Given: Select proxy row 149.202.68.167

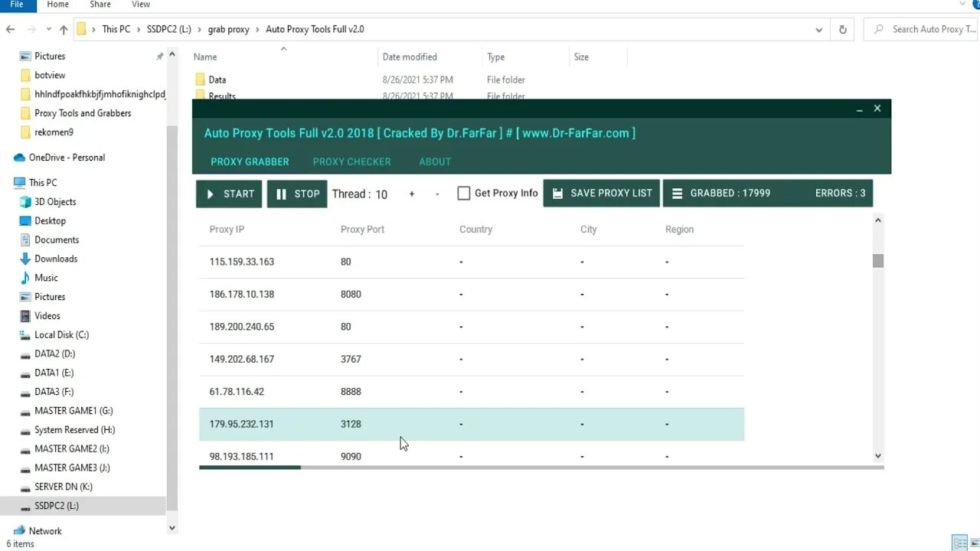Looking at the screenshot, I should [472, 359].
